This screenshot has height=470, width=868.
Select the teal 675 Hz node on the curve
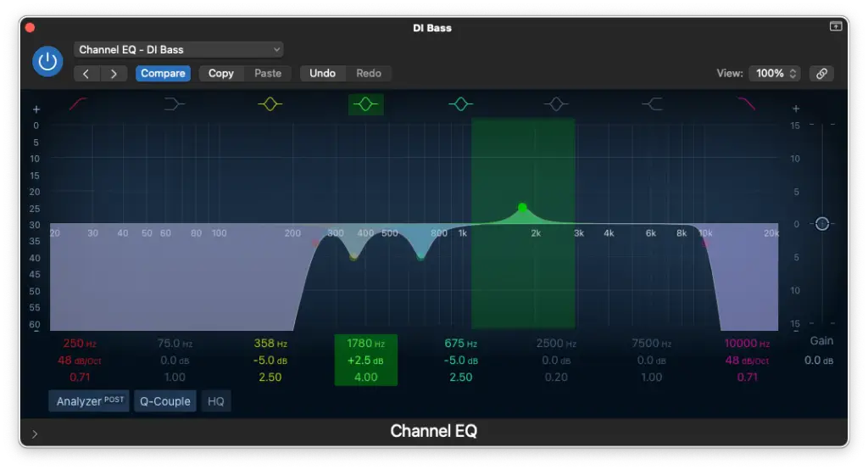point(420,256)
